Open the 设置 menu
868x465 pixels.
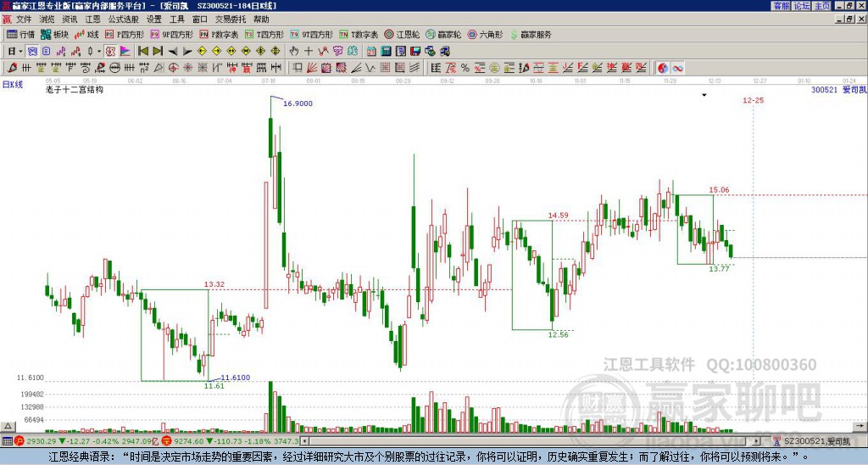(154, 20)
